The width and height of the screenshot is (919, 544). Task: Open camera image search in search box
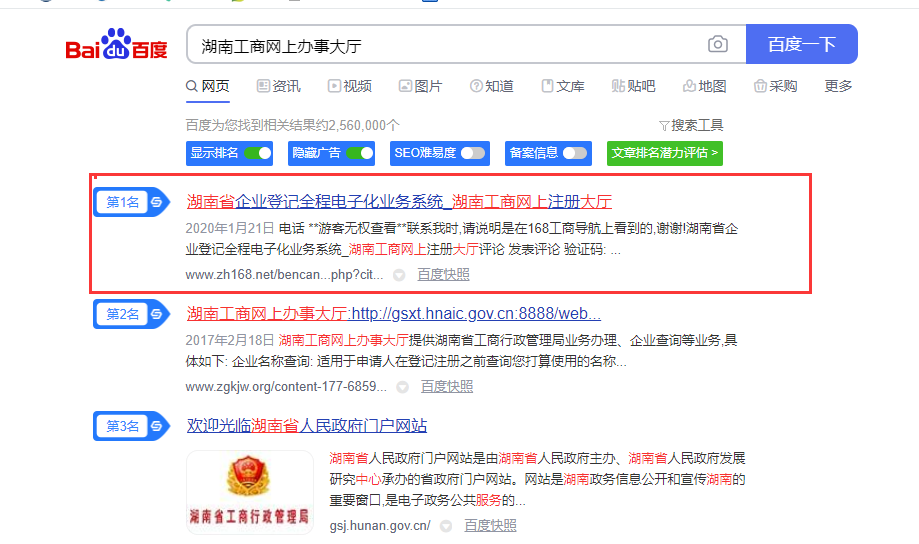[x=718, y=44]
